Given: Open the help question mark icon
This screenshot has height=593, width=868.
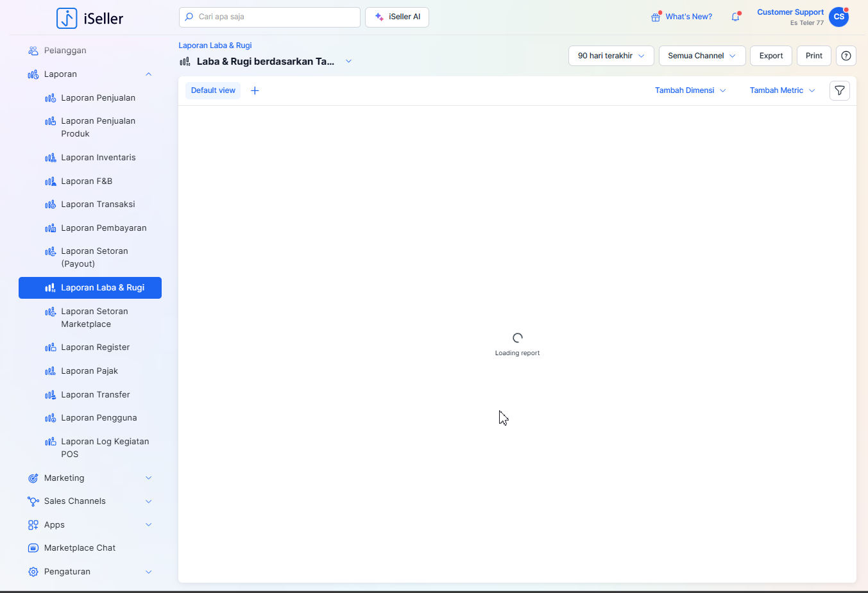Looking at the screenshot, I should coord(846,56).
